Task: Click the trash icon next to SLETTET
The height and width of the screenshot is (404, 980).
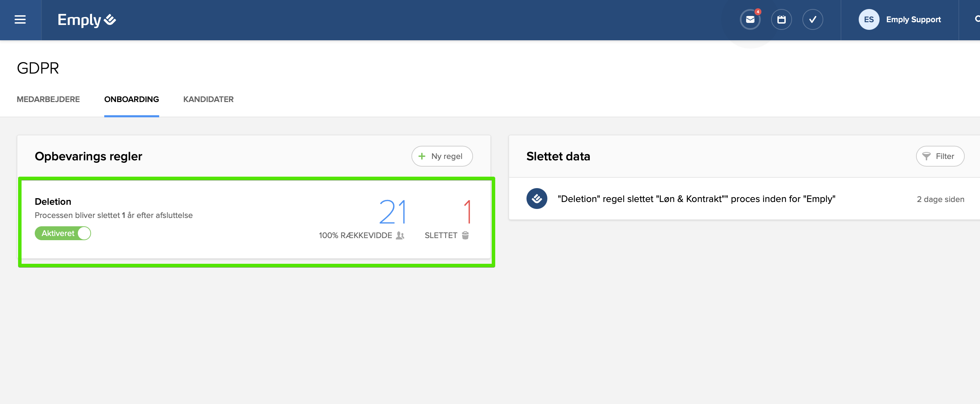Action: pos(465,235)
